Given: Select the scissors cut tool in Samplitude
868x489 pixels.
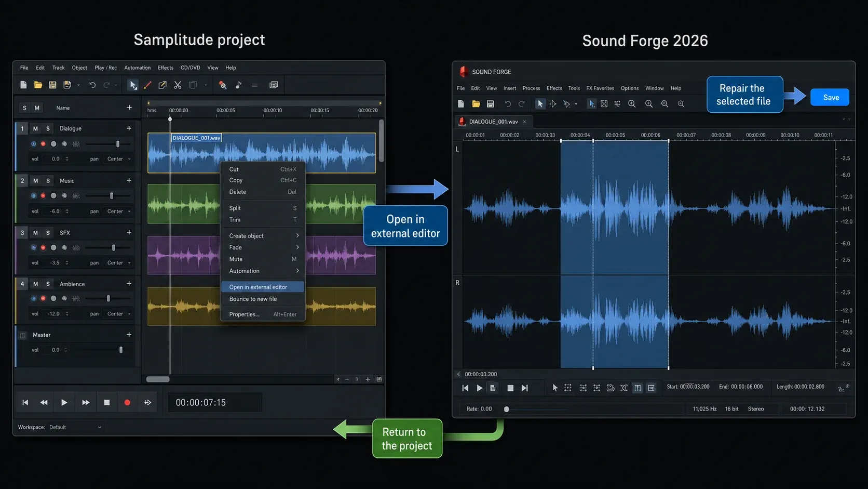Looking at the screenshot, I should coord(178,85).
